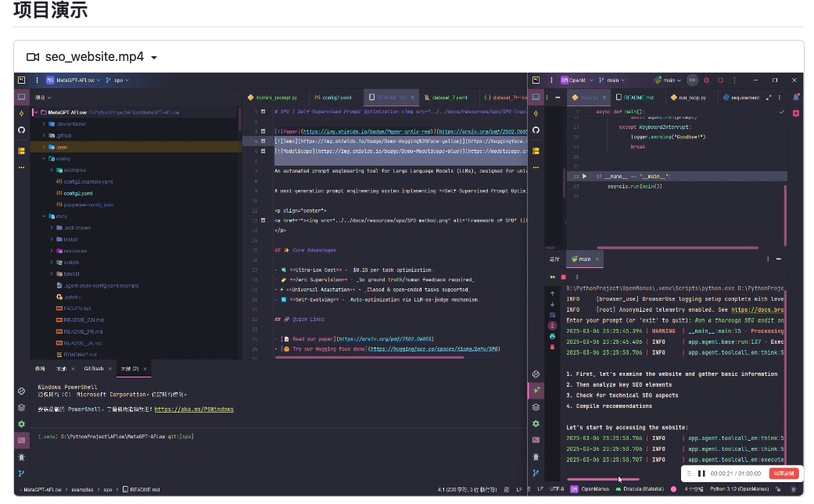Open the aka.ms/PSWindows link in terminal

[x=193, y=409]
